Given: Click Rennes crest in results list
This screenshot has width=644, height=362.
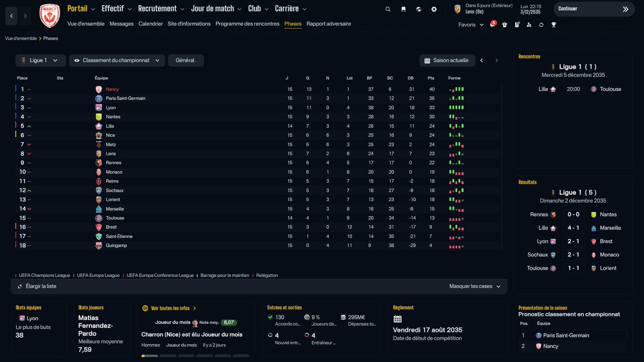Looking at the screenshot, I should (x=553, y=215).
